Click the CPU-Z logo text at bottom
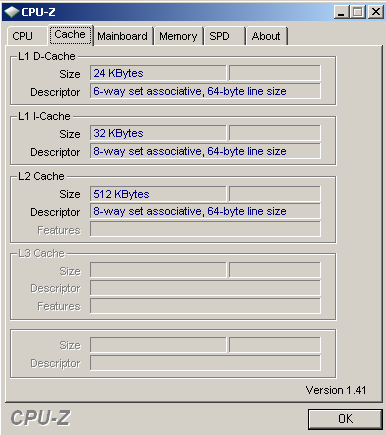 point(40,418)
